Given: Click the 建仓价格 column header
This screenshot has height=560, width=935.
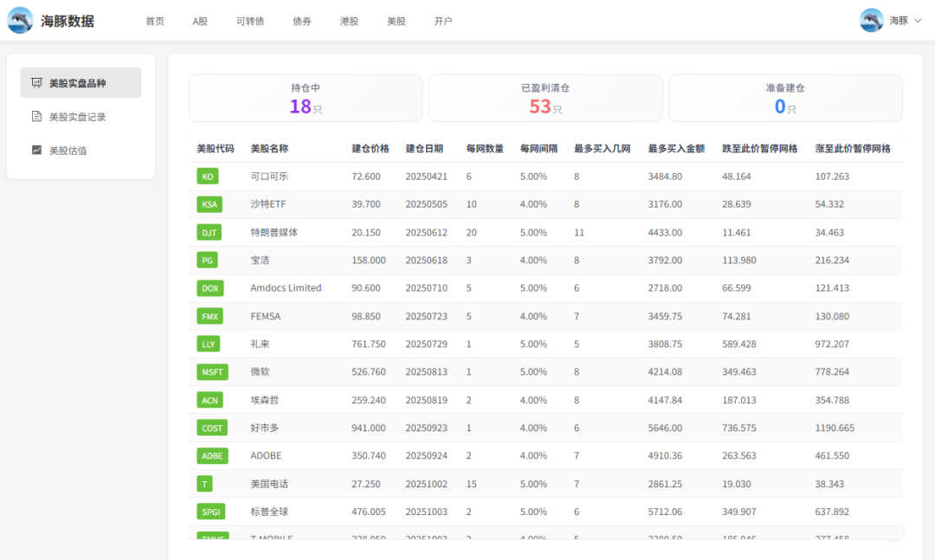Looking at the screenshot, I should [x=371, y=149].
